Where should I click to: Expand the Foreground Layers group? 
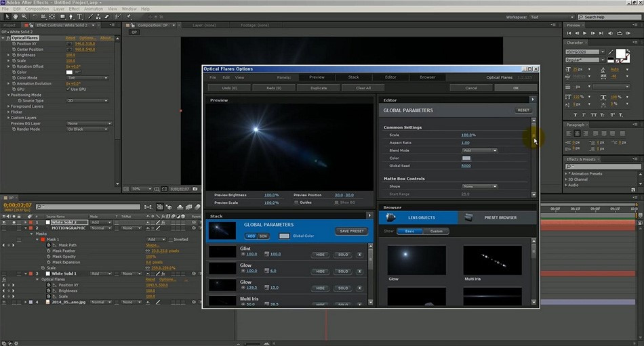click(x=9, y=106)
